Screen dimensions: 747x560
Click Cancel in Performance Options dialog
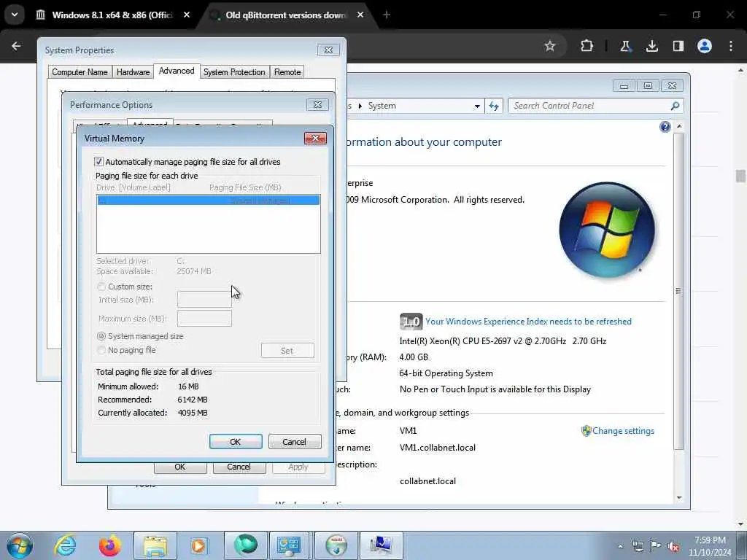click(x=239, y=467)
